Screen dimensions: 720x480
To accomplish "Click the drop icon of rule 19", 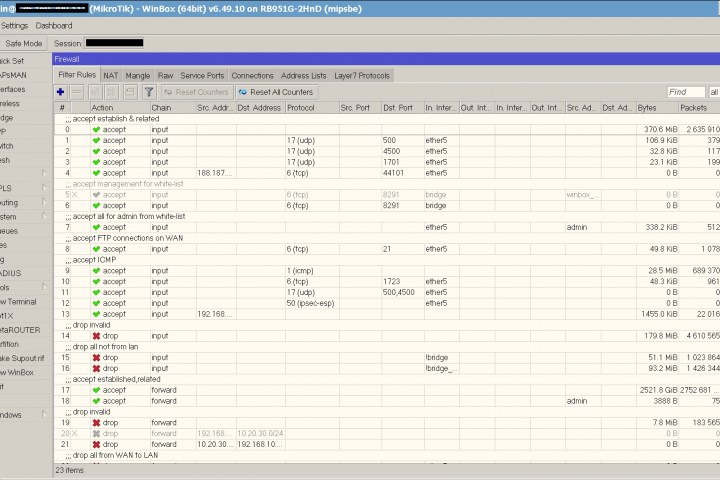I will (96, 423).
